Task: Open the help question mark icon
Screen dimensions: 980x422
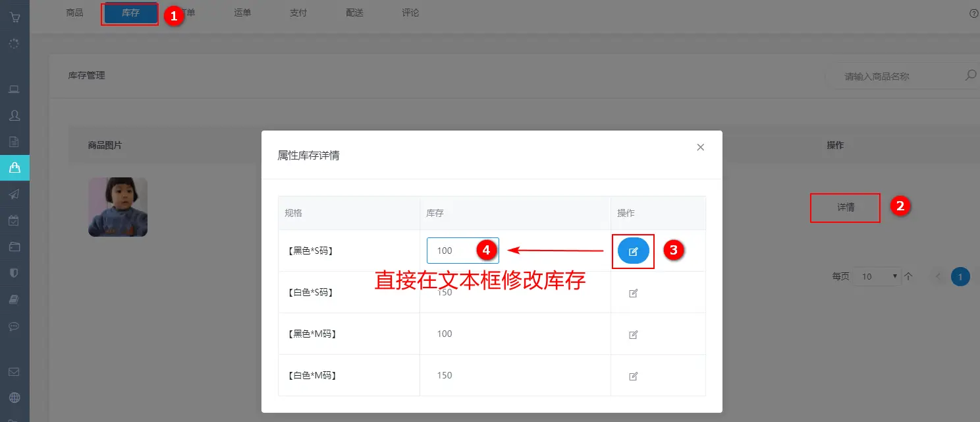Action: 974,13
